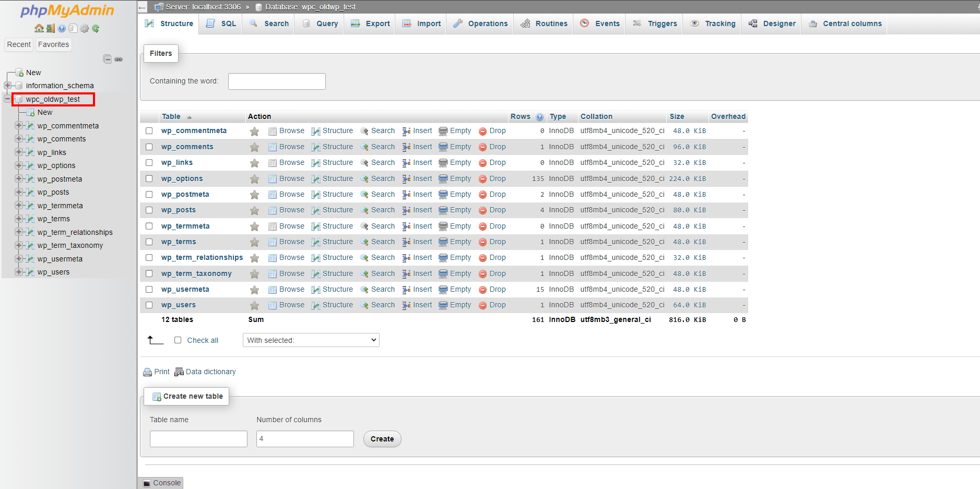Star wp_term_relationships as favorite
Viewport: 980px width, 489px height.
coord(254,258)
